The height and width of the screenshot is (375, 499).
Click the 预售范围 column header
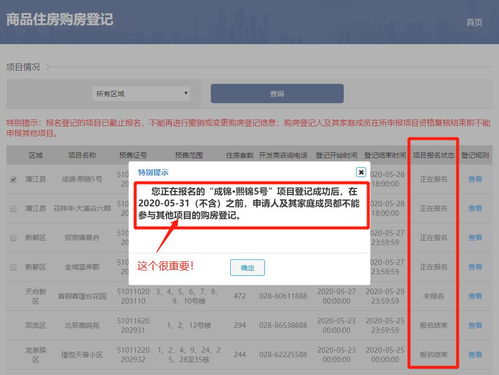(189, 155)
